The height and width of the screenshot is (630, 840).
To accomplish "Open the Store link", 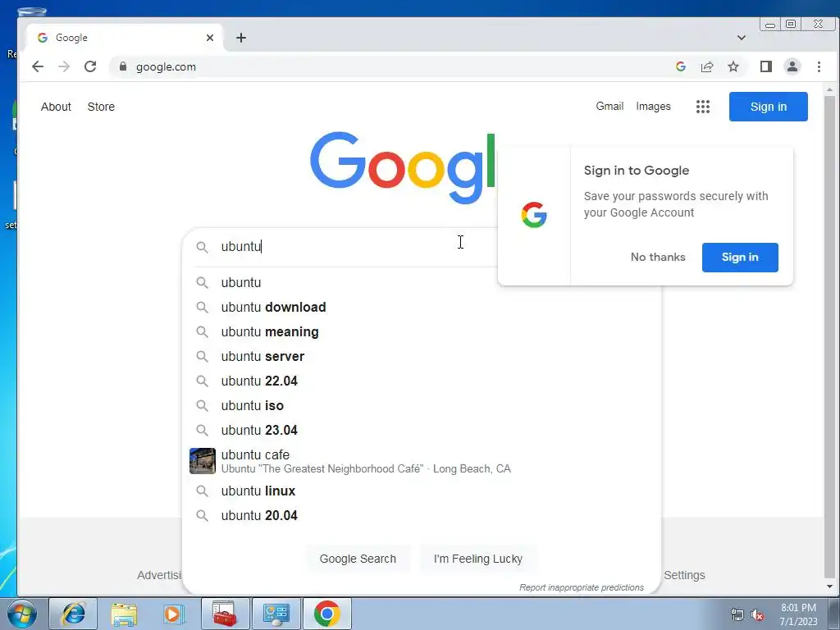I will tap(101, 107).
